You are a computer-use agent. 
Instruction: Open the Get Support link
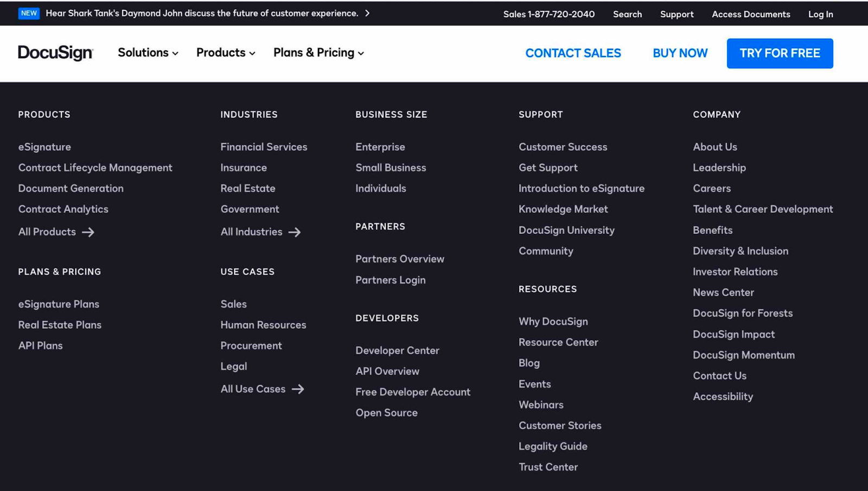[548, 168]
